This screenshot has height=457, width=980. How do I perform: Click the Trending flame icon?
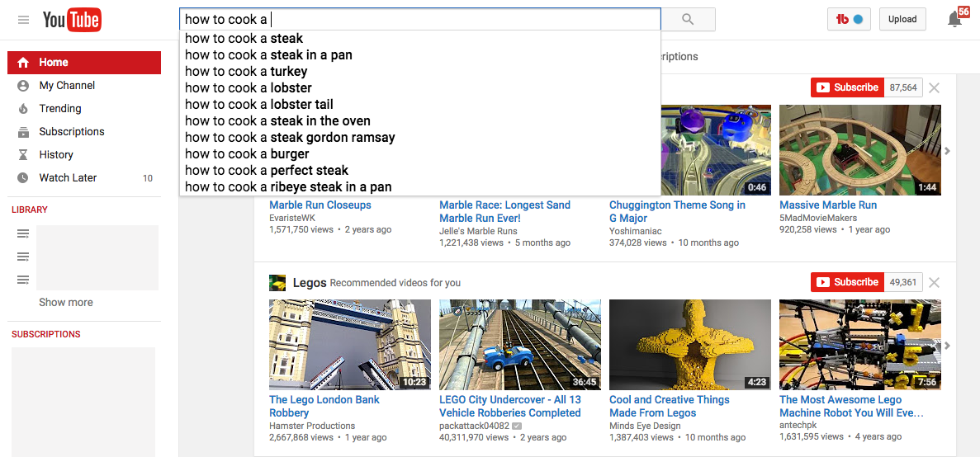[23, 109]
